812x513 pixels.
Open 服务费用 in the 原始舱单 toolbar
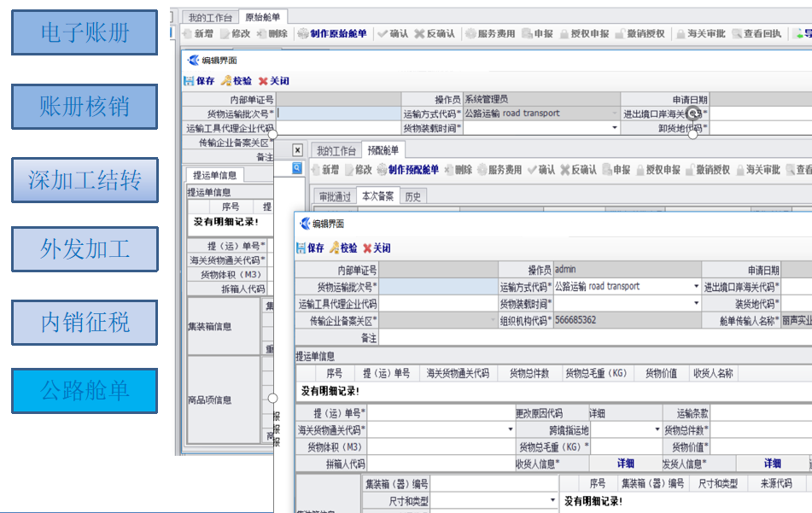click(490, 33)
